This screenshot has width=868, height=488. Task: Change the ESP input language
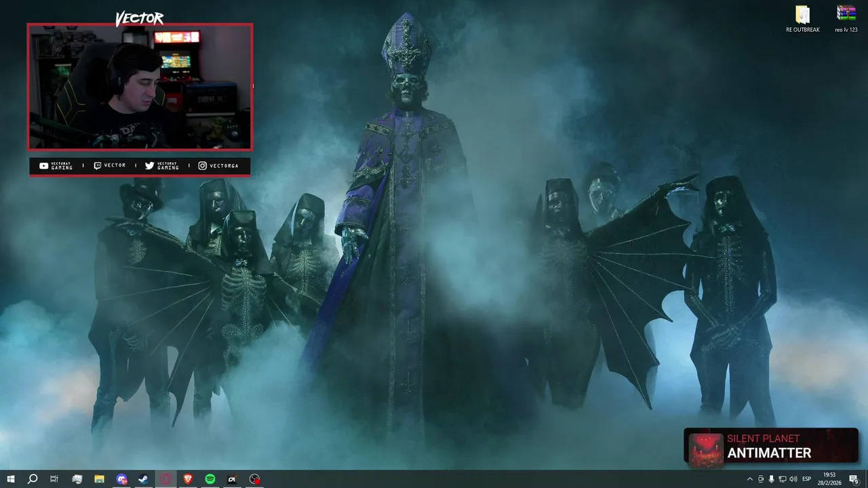[807, 479]
